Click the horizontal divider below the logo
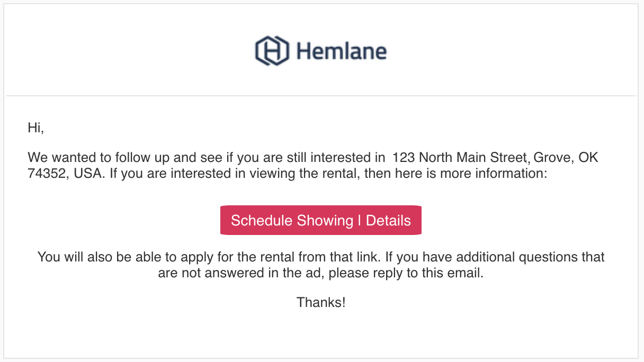Viewport: 644px width, 362px height. tap(321, 96)
